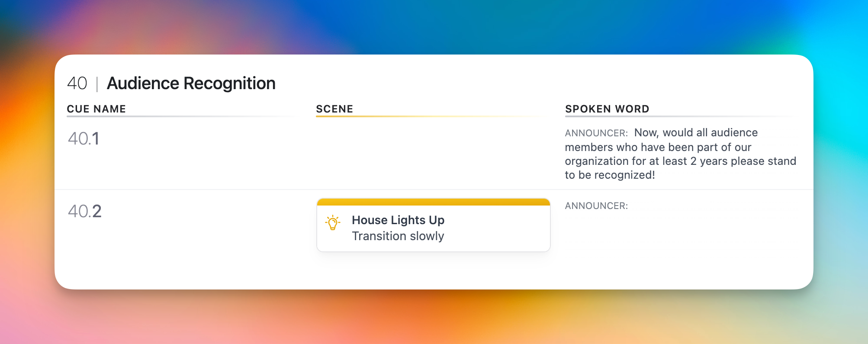Click the CUE NAME column header
Viewport: 868px width, 344px height.
(x=96, y=109)
